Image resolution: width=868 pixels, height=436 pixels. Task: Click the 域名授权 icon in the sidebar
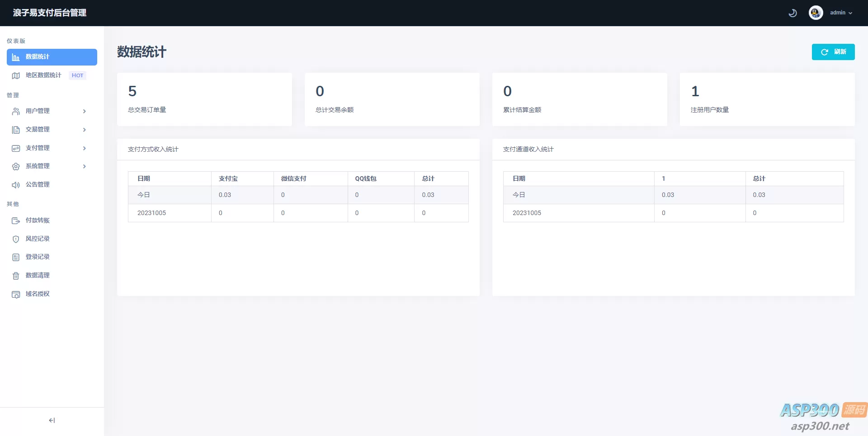click(16, 294)
